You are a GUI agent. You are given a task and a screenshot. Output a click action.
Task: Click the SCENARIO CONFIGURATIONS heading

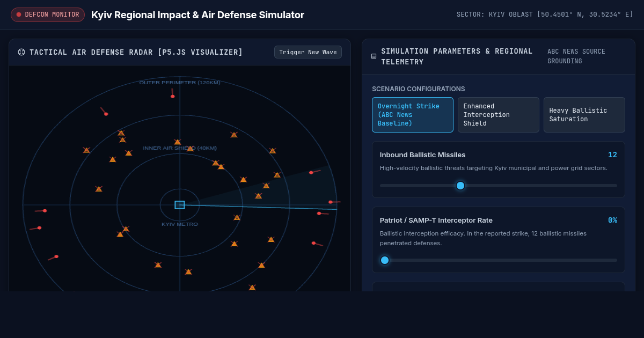419,89
